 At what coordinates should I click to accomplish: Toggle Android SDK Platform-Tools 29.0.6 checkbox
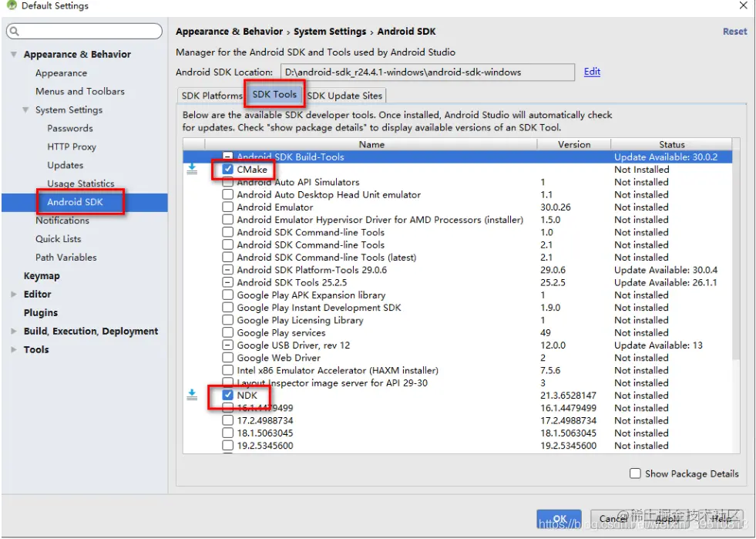point(228,270)
